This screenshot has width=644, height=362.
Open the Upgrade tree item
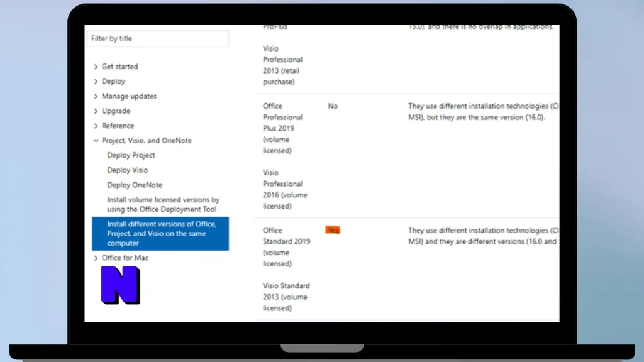(116, 111)
